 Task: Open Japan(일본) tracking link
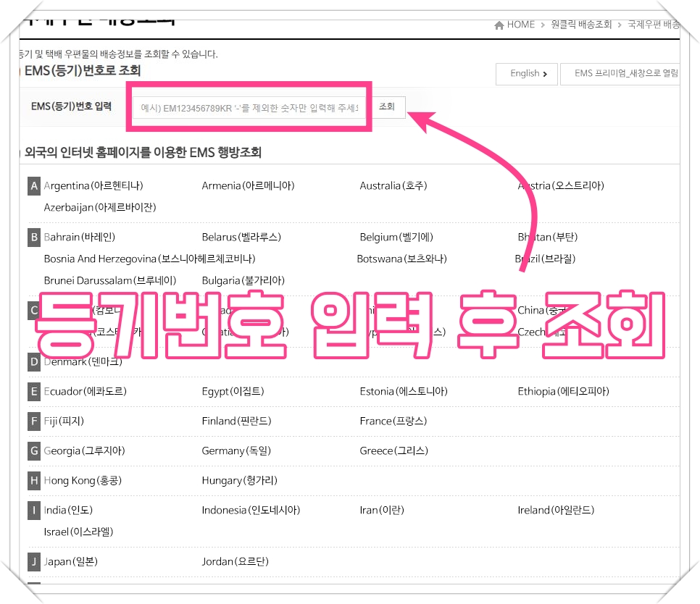click(70, 561)
